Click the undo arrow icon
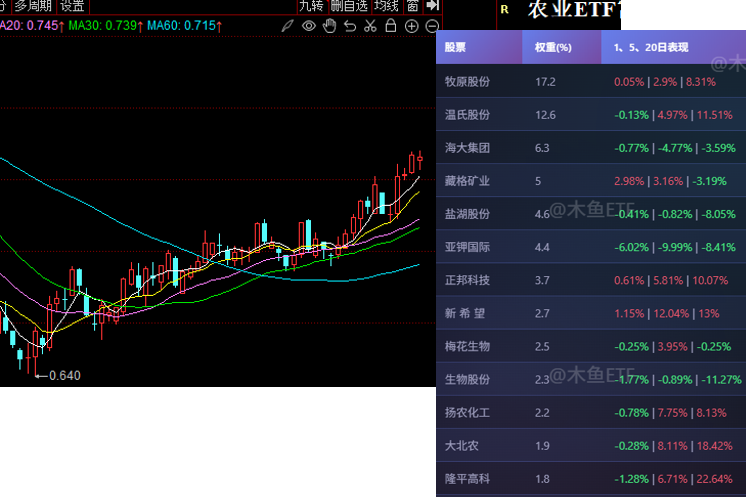The width and height of the screenshot is (746, 497). (x=350, y=26)
